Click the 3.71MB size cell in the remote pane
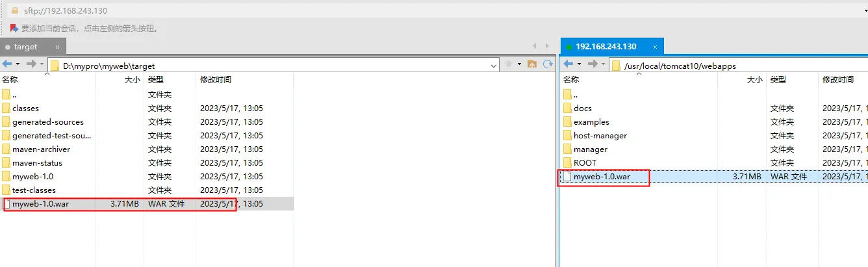 [x=747, y=177]
